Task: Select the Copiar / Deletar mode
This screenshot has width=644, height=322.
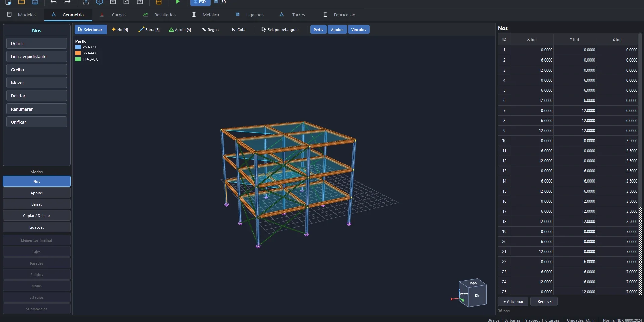Action: 37,215
